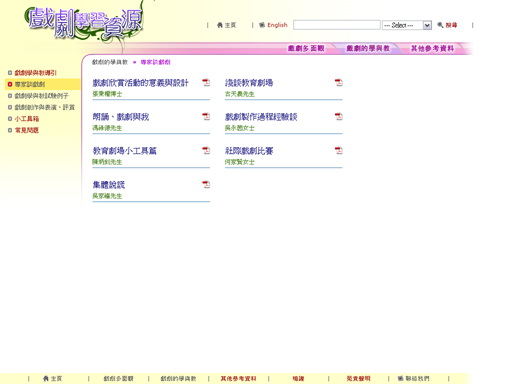Click footer 主頁 link
The image size is (512, 384).
pos(56,378)
